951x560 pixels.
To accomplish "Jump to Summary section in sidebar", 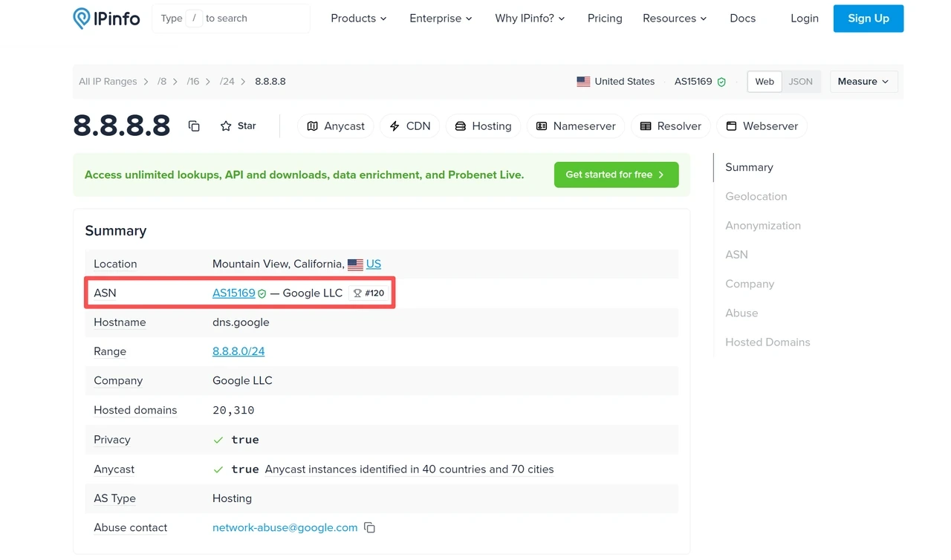I will pos(749,167).
